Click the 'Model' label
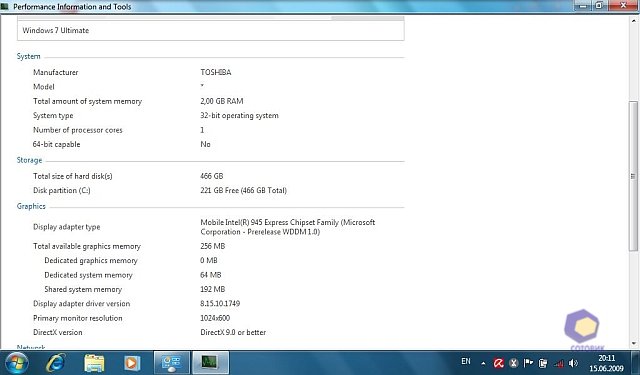The width and height of the screenshot is (640, 375). (x=44, y=87)
